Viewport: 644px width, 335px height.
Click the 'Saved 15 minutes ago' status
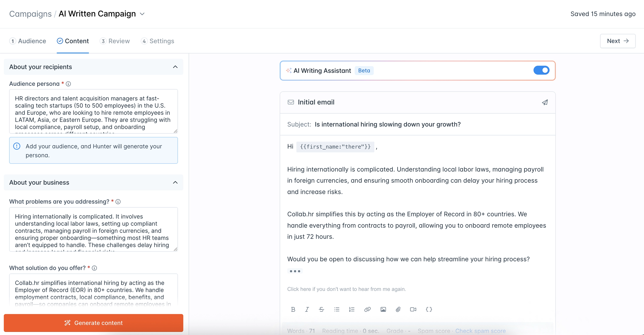[603, 14]
